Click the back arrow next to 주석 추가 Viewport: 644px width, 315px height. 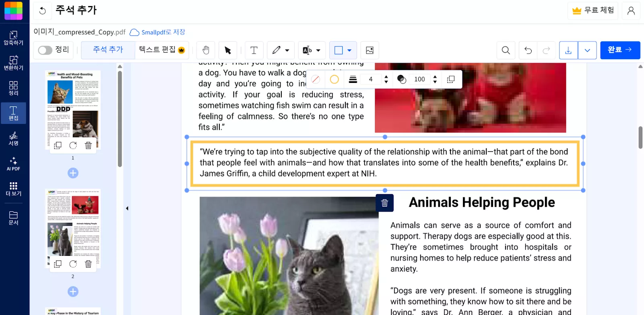(42, 11)
